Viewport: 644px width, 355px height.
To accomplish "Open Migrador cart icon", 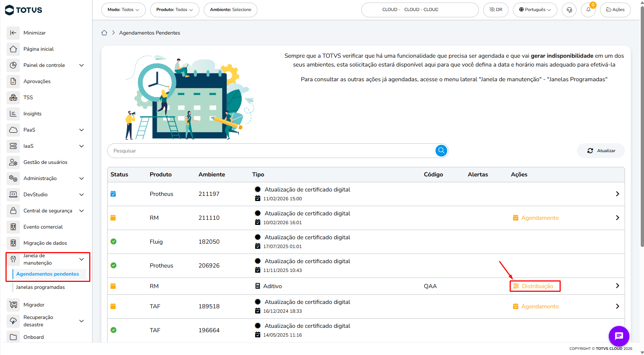I will coord(13,305).
